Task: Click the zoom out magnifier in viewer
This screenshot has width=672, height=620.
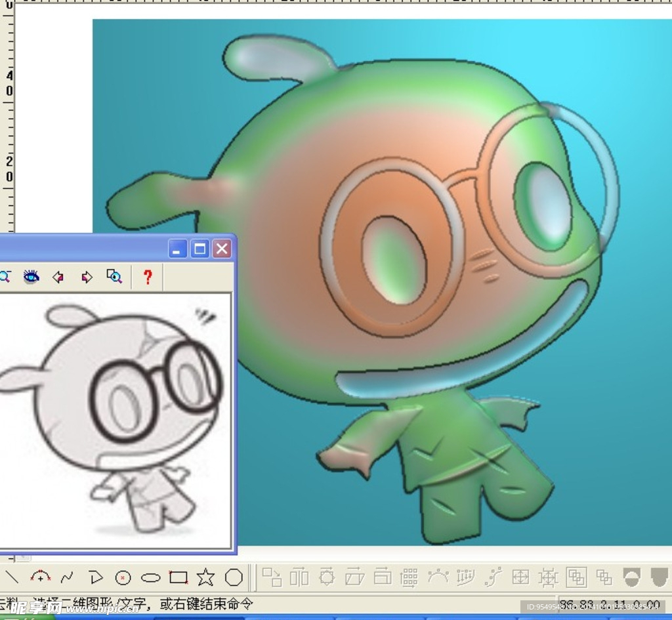Action: pos(5,277)
